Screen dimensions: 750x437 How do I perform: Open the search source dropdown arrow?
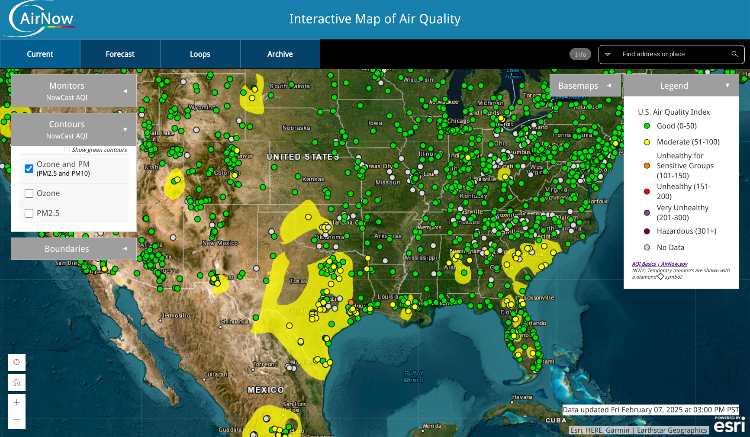point(607,54)
